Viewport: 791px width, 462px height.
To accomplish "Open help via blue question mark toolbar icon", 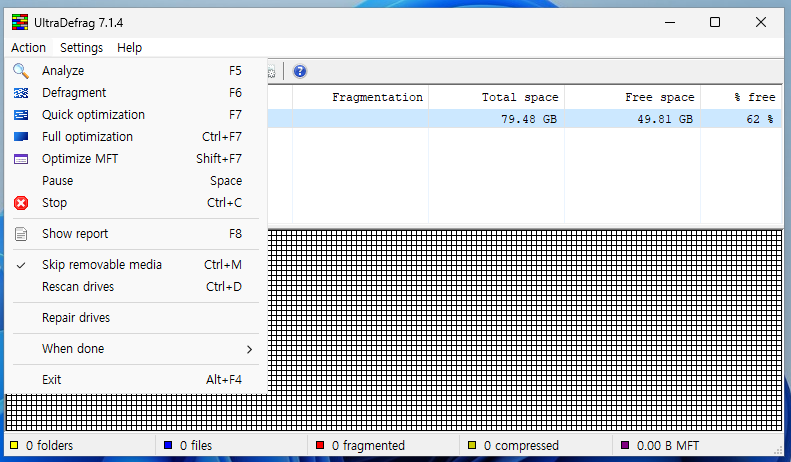I will click(300, 71).
